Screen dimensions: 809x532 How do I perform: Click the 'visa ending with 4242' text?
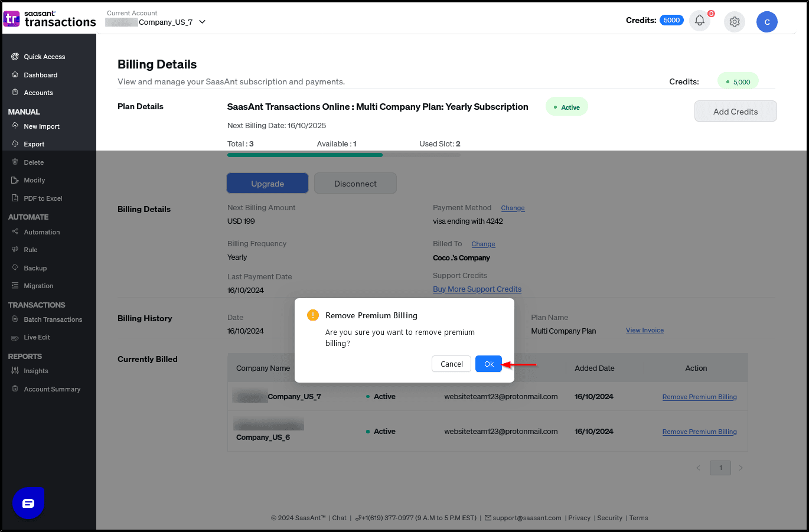click(x=468, y=221)
